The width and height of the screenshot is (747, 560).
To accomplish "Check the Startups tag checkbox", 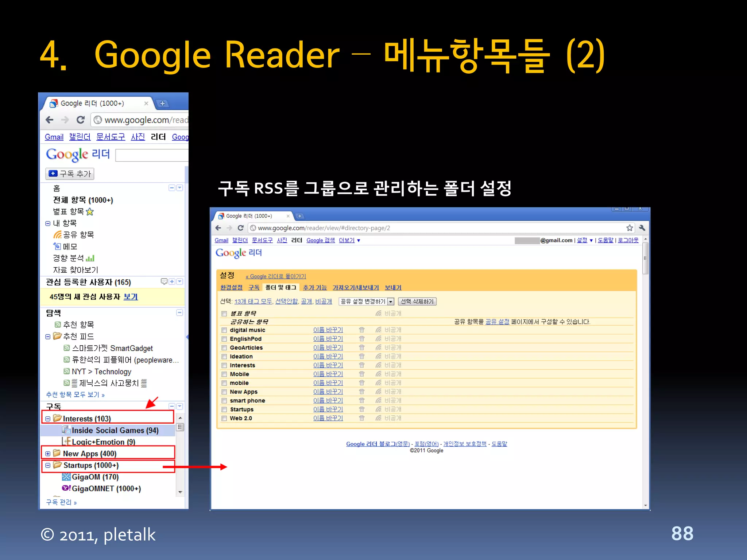I will point(224,409).
